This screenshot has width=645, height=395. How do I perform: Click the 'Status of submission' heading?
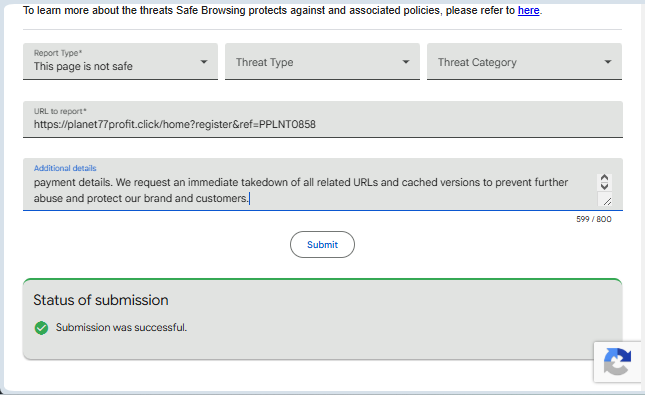click(101, 300)
